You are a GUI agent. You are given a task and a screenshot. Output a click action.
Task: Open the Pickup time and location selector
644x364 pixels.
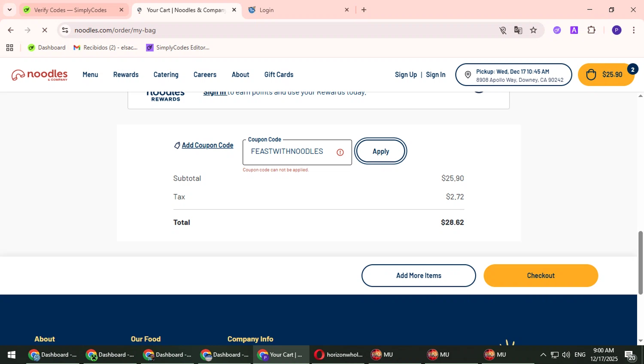point(513,75)
